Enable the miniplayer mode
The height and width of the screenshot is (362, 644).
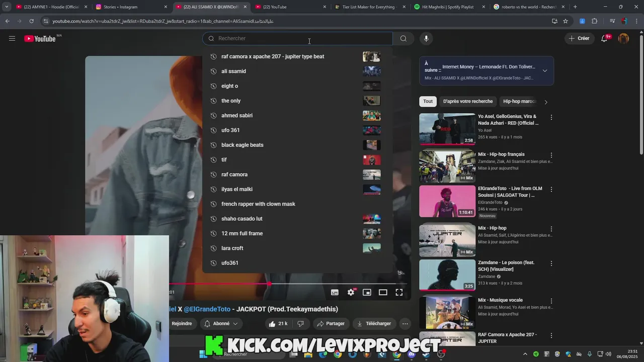[x=367, y=292]
